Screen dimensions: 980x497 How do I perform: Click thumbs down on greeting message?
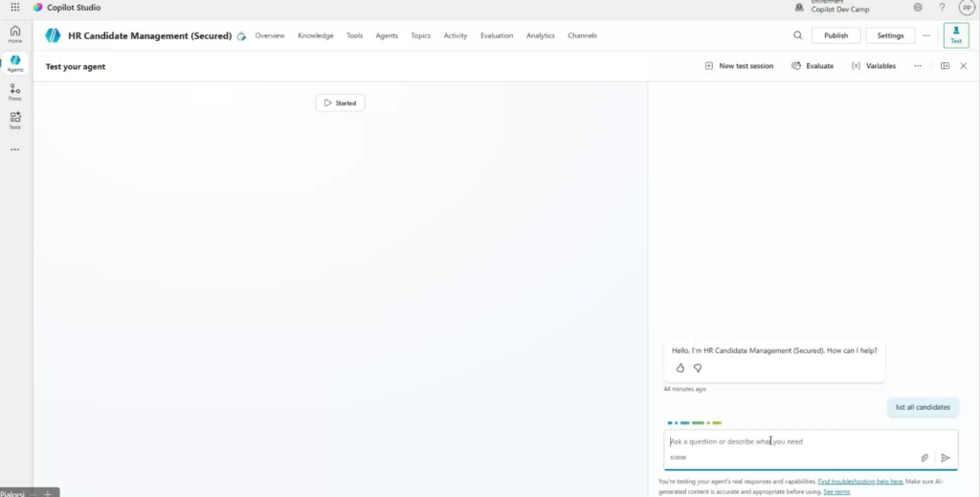point(698,368)
